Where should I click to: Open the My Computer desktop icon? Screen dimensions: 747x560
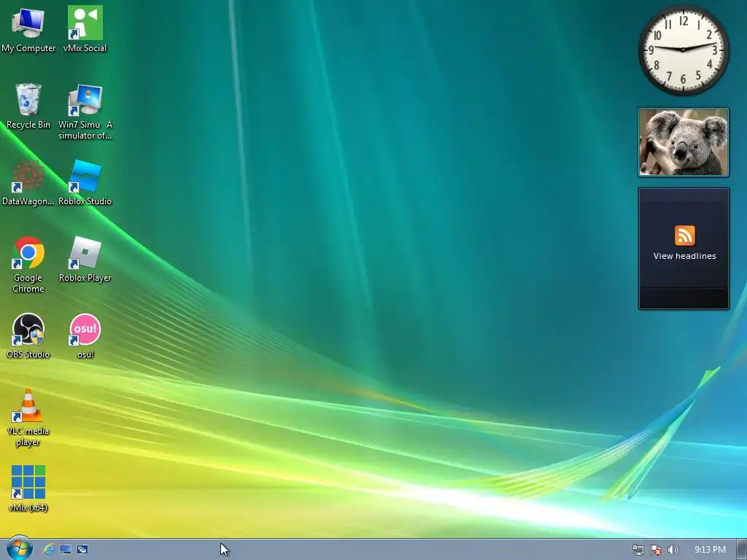[28, 29]
